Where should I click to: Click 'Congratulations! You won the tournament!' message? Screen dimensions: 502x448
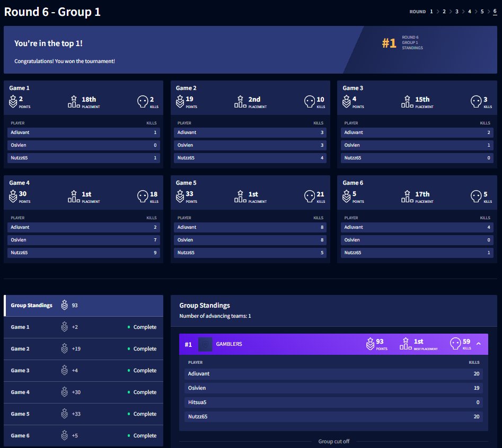[65, 61]
